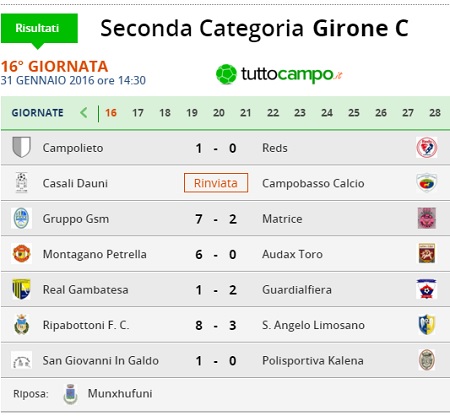Go to previous giornate with green arrow
Image resolution: width=450 pixels, height=416 pixels.
[84, 113]
